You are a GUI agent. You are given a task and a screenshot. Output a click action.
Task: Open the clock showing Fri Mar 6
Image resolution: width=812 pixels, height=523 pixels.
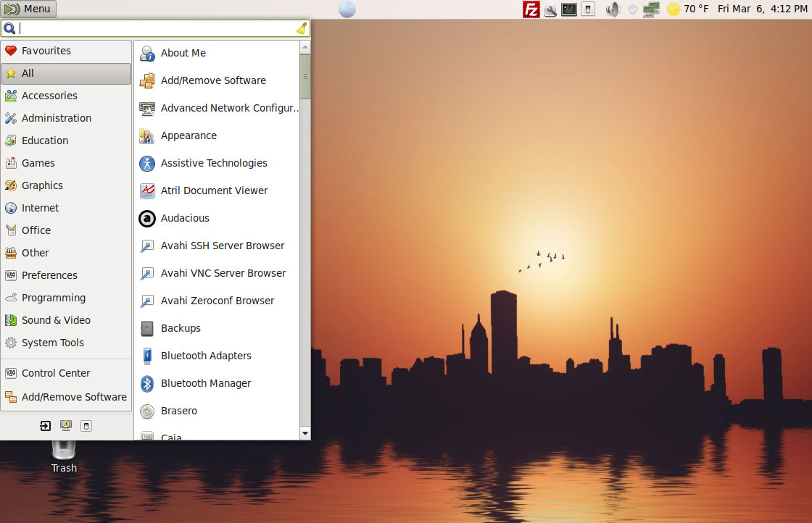[x=761, y=9]
